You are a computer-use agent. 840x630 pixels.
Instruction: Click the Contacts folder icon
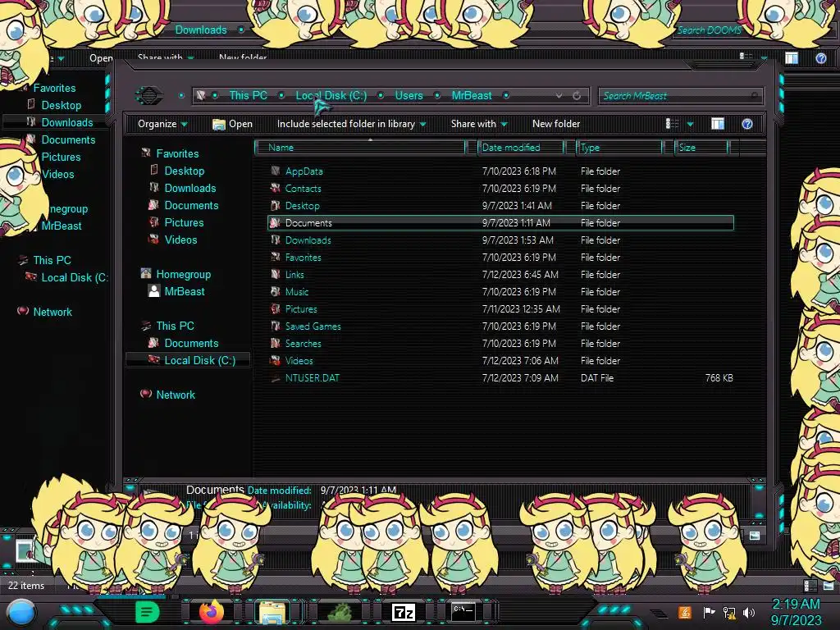(276, 188)
